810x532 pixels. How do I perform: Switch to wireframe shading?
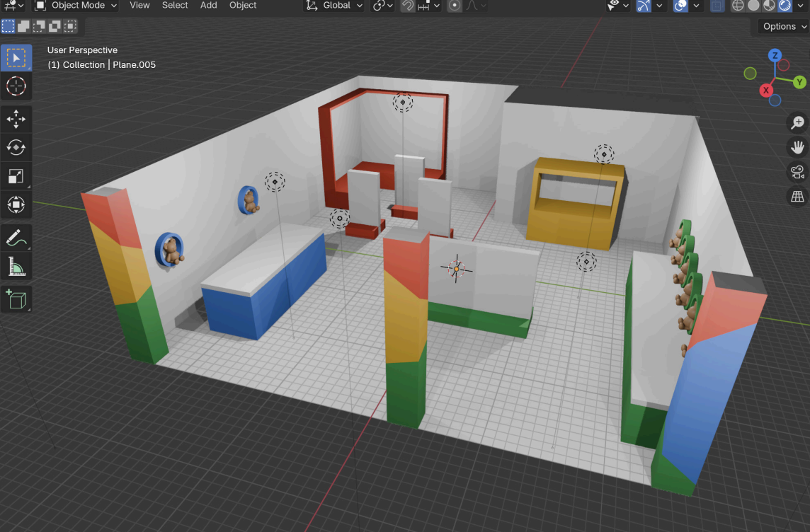pyautogui.click(x=738, y=5)
